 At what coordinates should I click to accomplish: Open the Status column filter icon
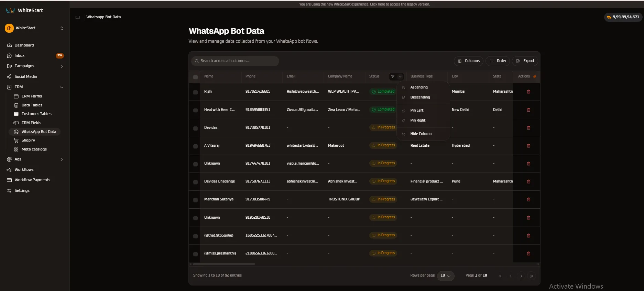tap(393, 76)
